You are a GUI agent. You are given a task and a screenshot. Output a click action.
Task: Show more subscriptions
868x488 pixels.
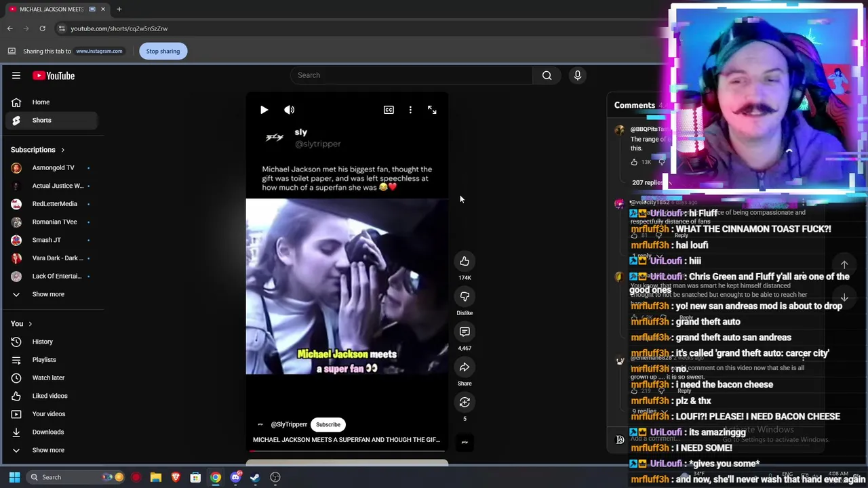click(x=52, y=294)
